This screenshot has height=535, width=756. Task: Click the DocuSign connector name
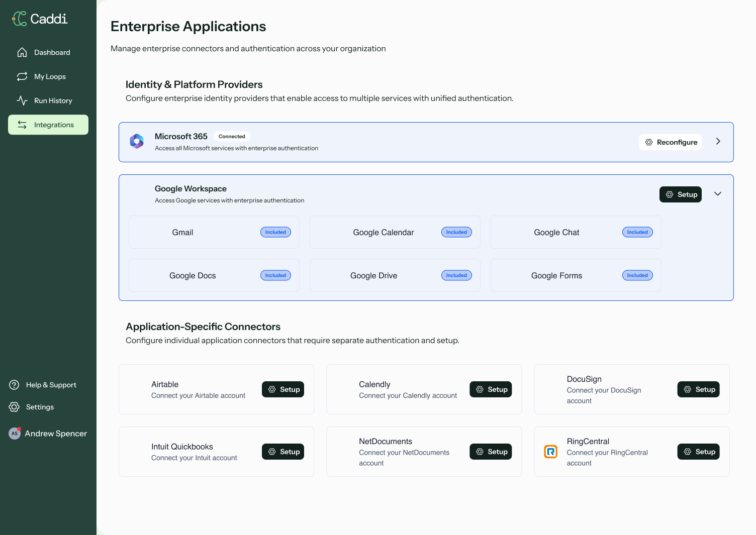point(584,379)
